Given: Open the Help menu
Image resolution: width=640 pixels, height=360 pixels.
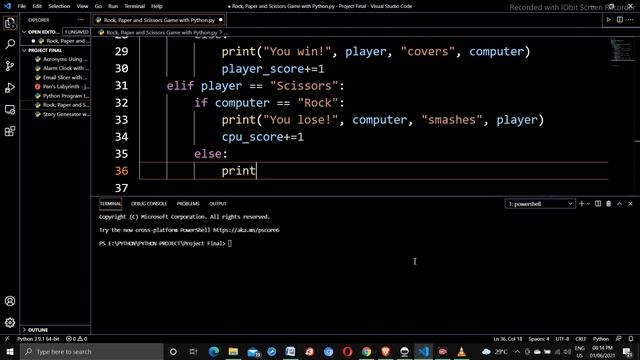Looking at the screenshot, I should point(157,6).
